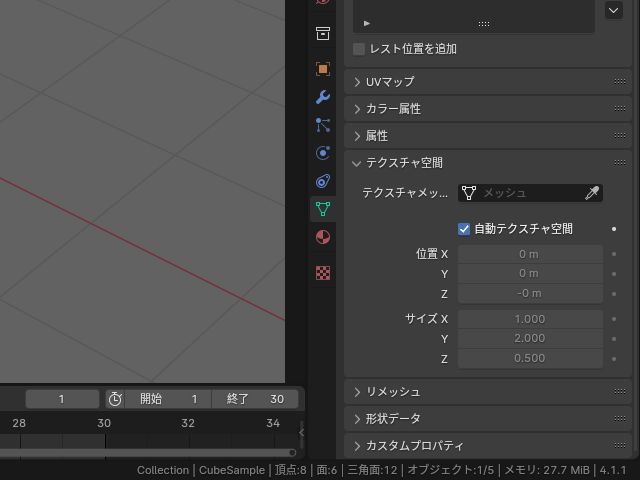Screen dimensions: 640x480
Task: Click the timeline sidebar toggle arrow
Action: tap(302, 433)
